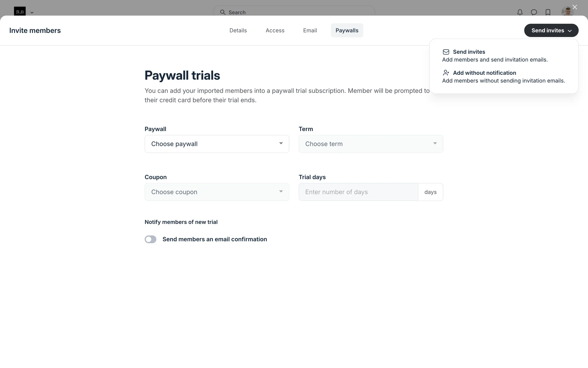Click the community logo icon
The image size is (588, 368).
coord(20,12)
